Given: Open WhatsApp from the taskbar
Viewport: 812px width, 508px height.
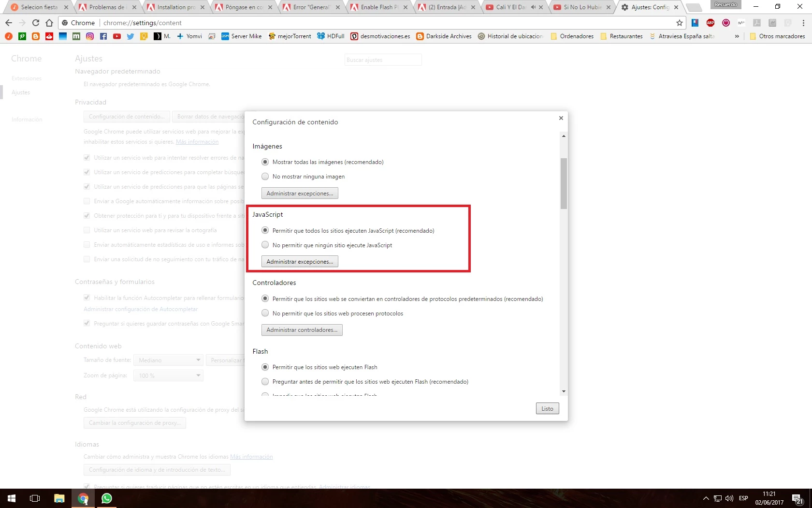Looking at the screenshot, I should click(106, 498).
